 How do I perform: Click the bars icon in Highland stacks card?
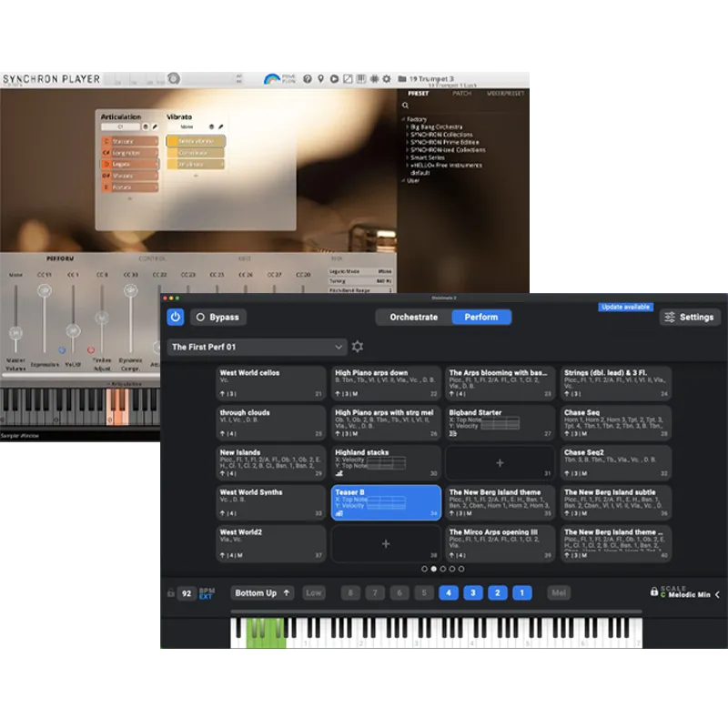tap(339, 473)
